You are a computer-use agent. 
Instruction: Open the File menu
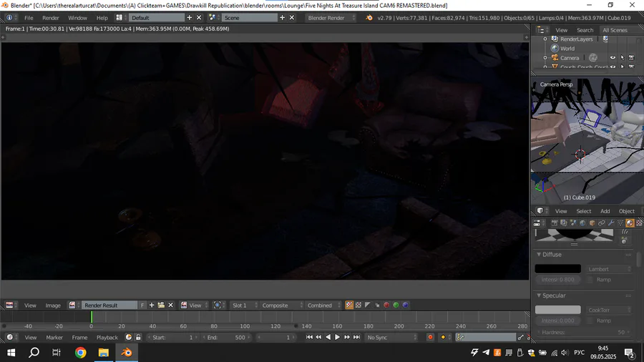tap(29, 18)
